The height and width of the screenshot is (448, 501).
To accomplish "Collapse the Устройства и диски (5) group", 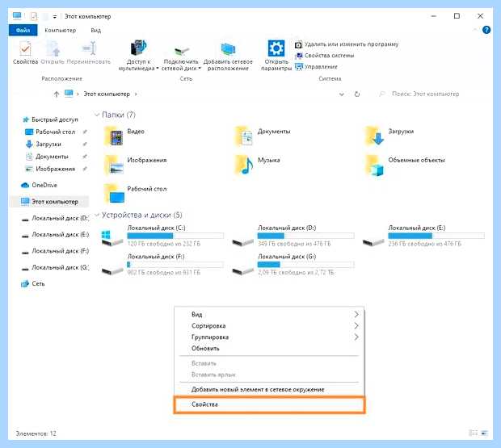I will [x=97, y=215].
